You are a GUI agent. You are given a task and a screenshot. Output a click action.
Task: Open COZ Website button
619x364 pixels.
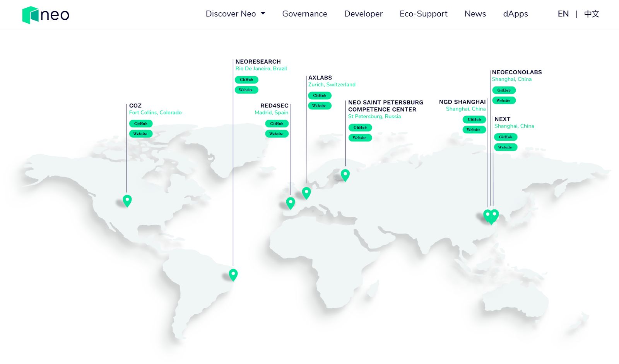[x=141, y=134]
